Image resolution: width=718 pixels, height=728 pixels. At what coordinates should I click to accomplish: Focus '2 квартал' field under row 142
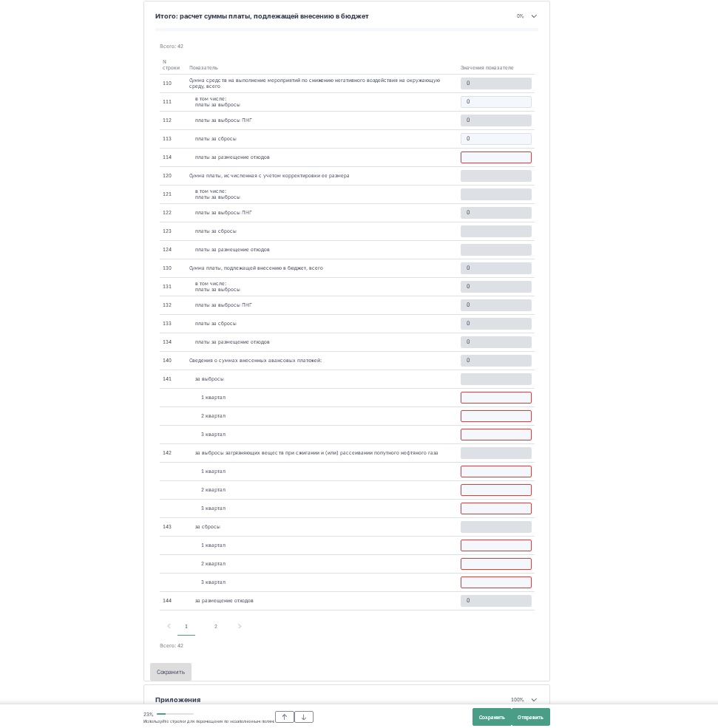[x=495, y=490]
